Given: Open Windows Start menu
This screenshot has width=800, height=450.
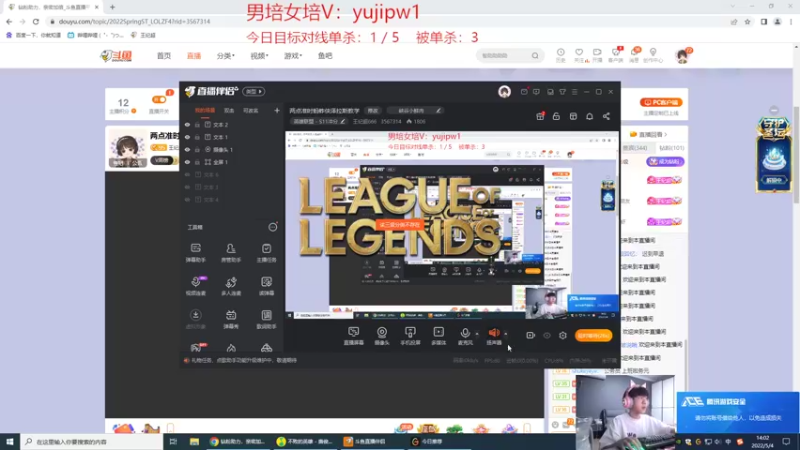Looking at the screenshot, I should [x=10, y=441].
